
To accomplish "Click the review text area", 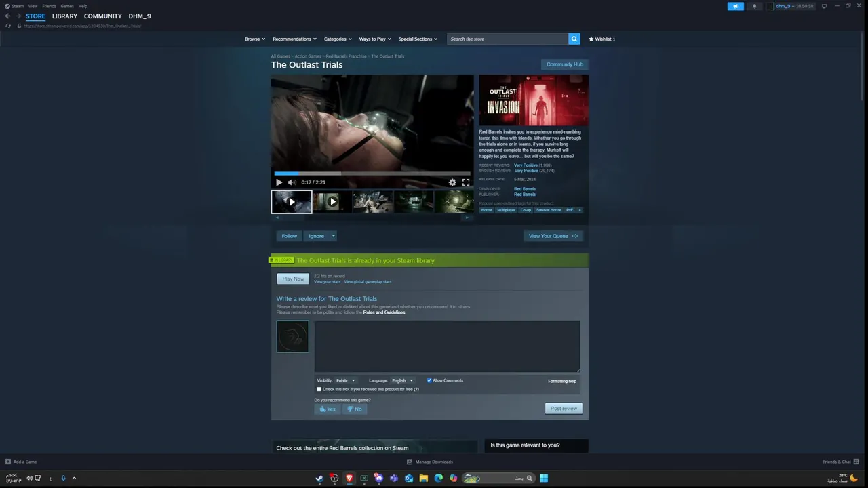I will click(x=448, y=346).
